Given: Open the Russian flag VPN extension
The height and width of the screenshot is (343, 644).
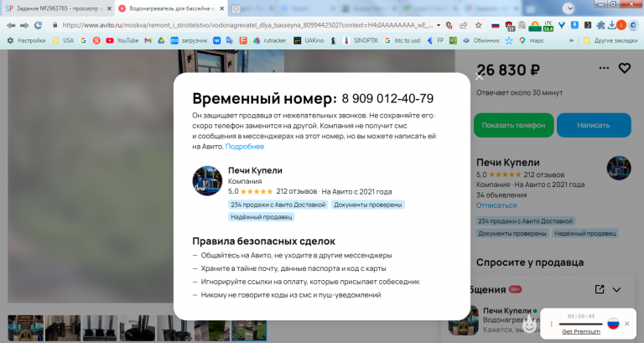Looking at the screenshot, I should tap(496, 25).
